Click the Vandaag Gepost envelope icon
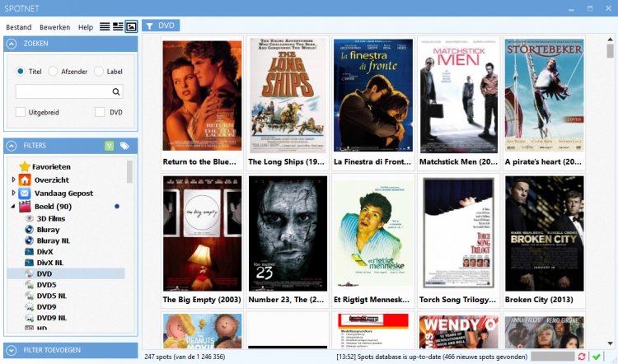618x364 pixels. (25, 194)
